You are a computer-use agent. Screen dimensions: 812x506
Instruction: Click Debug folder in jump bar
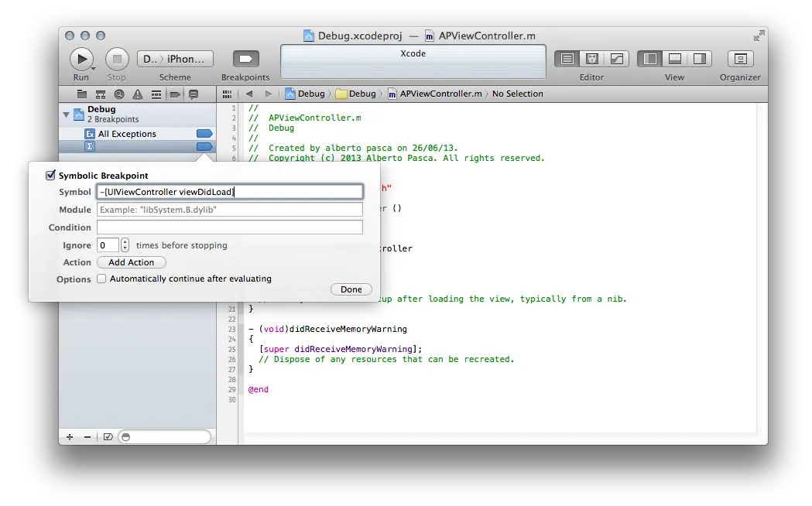click(356, 94)
